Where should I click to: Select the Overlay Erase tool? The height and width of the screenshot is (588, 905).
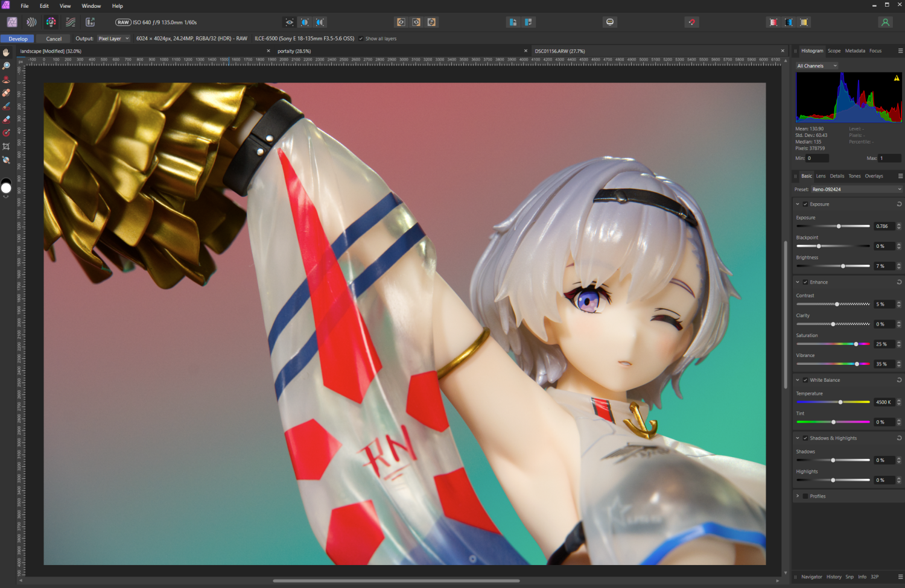point(6,119)
